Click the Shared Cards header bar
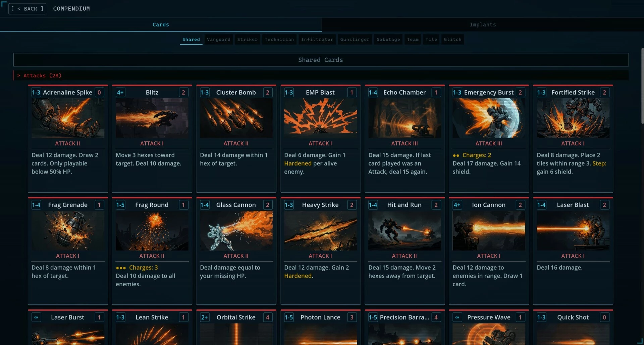The height and width of the screenshot is (345, 644). coord(321,60)
